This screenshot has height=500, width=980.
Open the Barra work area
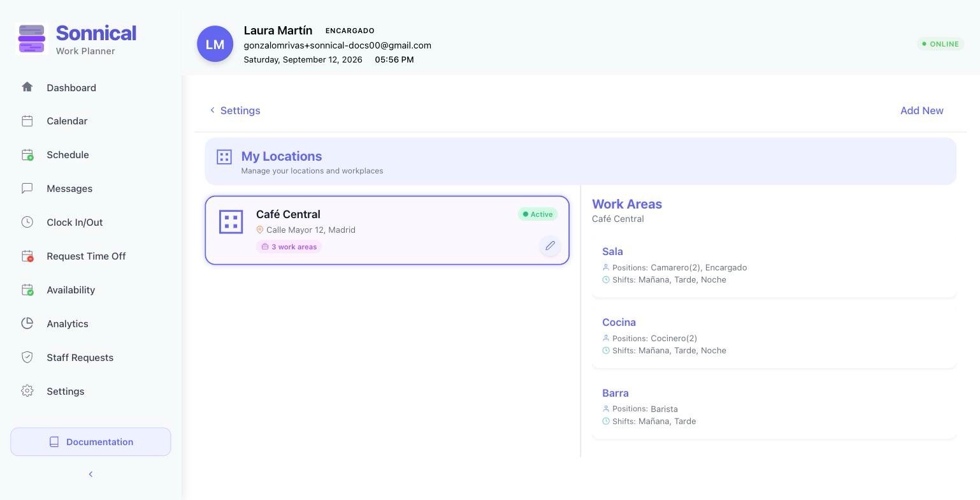click(x=774, y=407)
